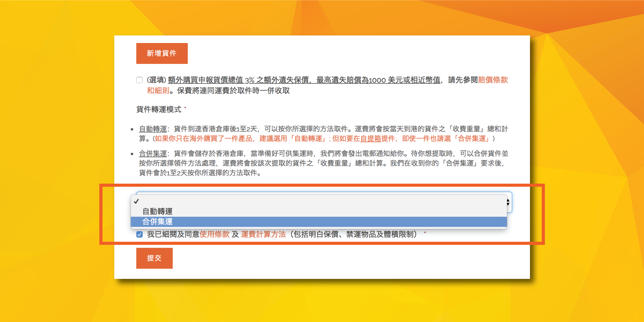Click the red 如果你只在海外購買了一件產品 advisory text
The image size is (644, 322).
(x=203, y=139)
